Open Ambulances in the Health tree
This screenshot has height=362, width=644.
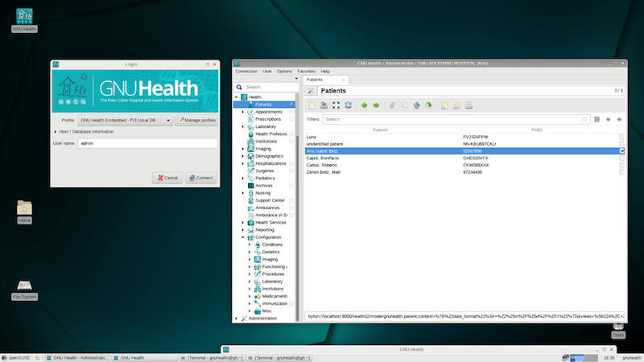coord(267,208)
